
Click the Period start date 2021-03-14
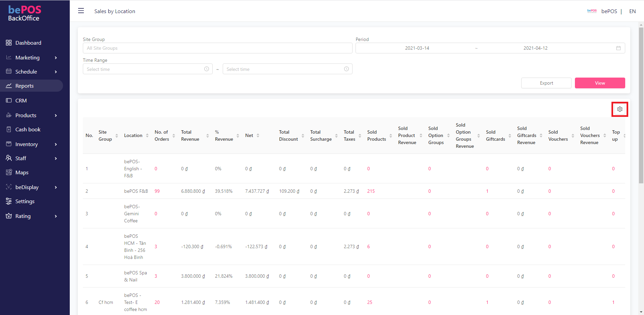tap(417, 48)
